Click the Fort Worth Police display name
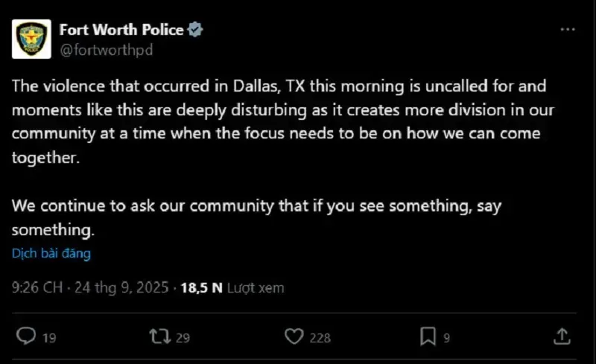The width and height of the screenshot is (596, 364). [x=121, y=30]
